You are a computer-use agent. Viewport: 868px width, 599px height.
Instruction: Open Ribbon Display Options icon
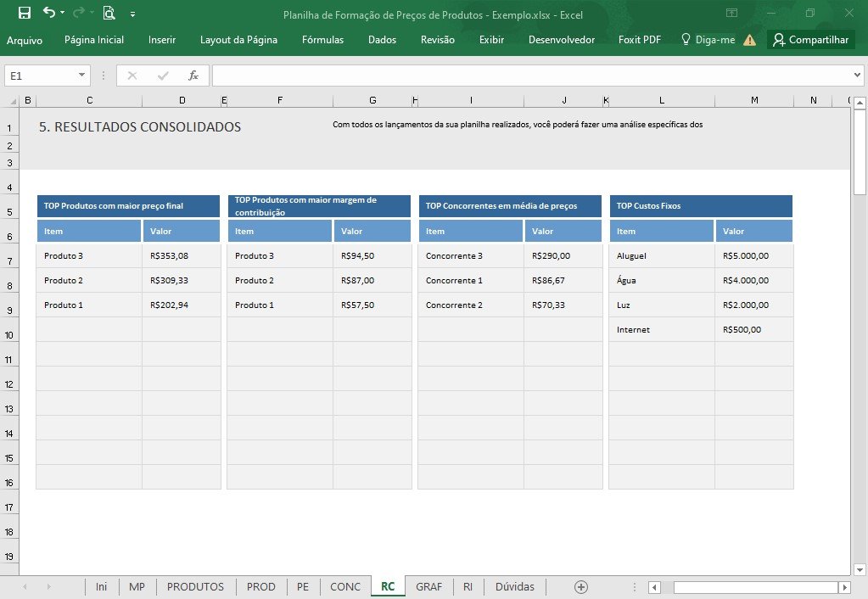point(732,13)
